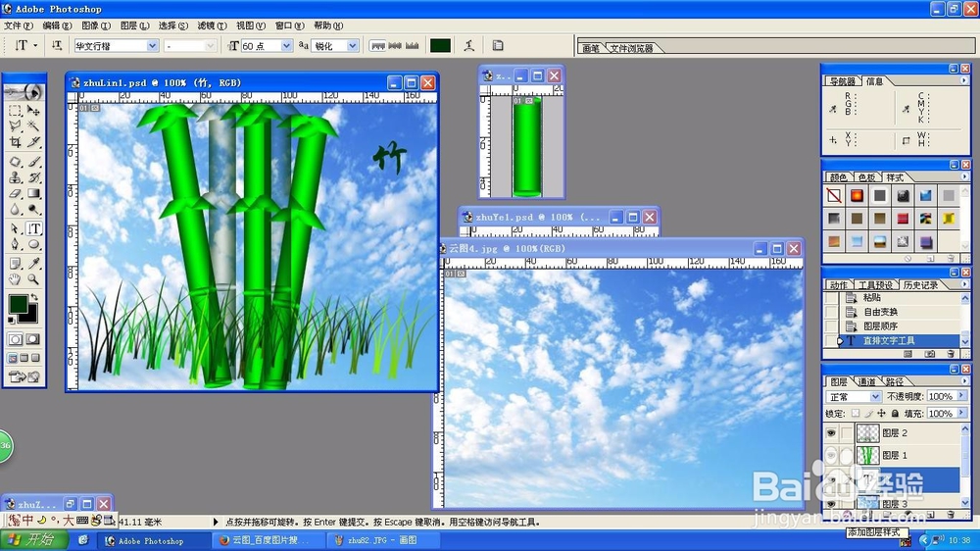Toggle lock position icon in Layers panel

pos(881,414)
